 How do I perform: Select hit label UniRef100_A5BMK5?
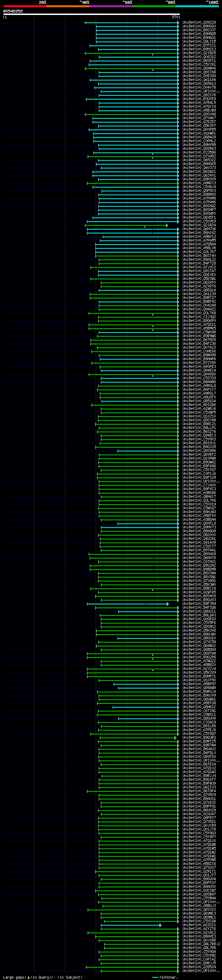click(x=199, y=328)
